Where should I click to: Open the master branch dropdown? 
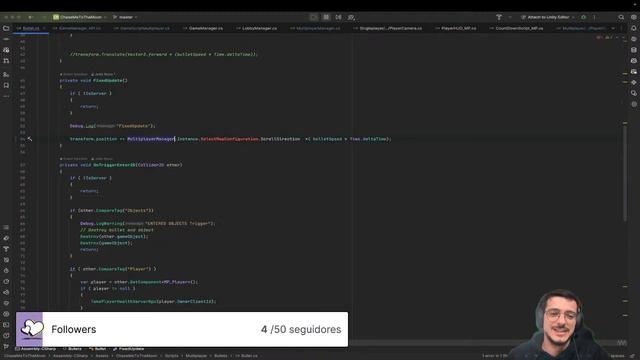[x=125, y=17]
